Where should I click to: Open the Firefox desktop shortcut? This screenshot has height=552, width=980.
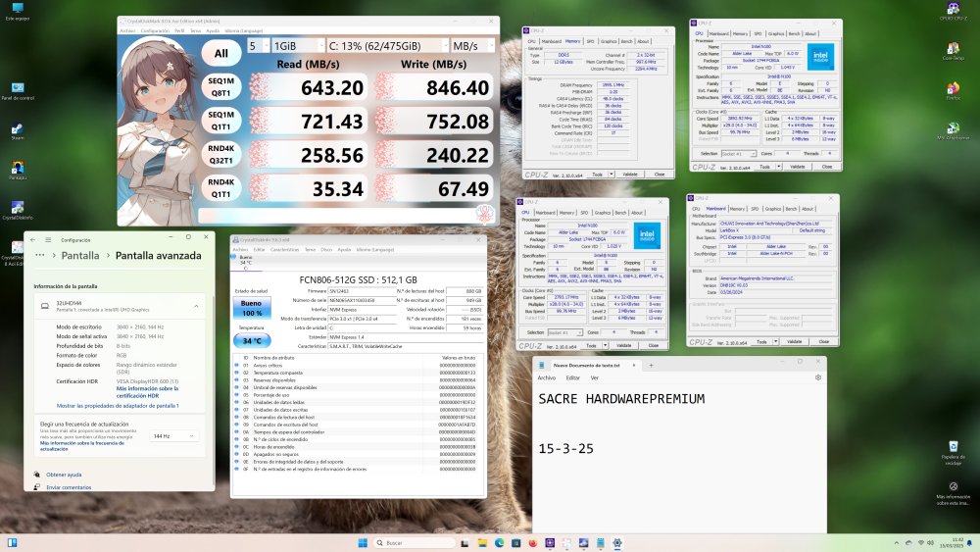[x=954, y=90]
